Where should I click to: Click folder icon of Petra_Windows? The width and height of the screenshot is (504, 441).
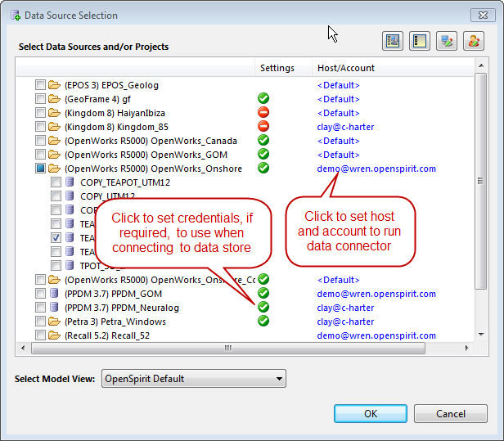coord(54,322)
